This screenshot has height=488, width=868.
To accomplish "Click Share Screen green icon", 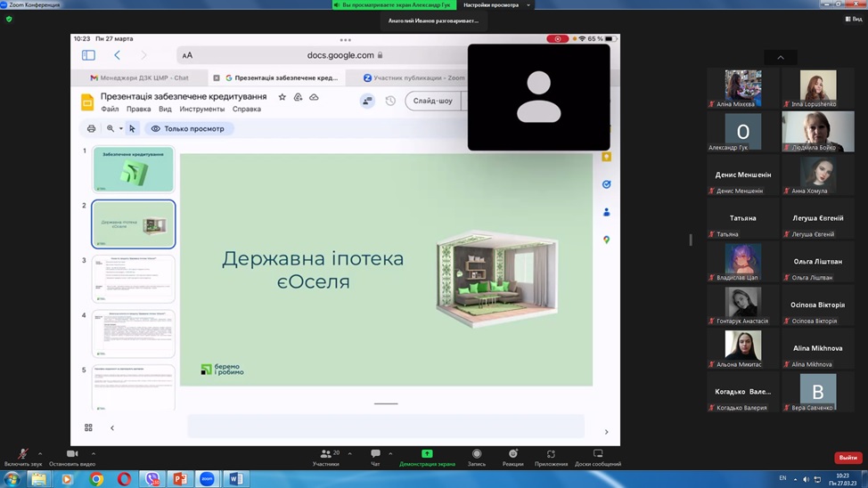I will (x=427, y=453).
